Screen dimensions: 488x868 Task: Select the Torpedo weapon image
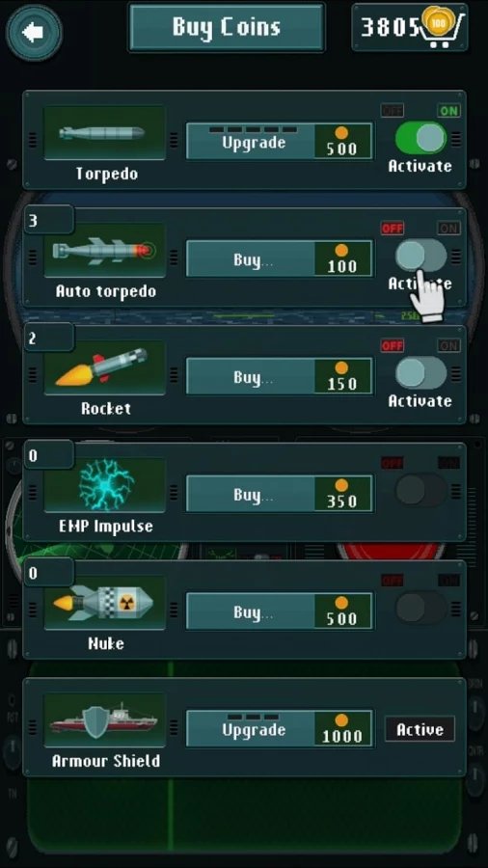click(x=104, y=133)
